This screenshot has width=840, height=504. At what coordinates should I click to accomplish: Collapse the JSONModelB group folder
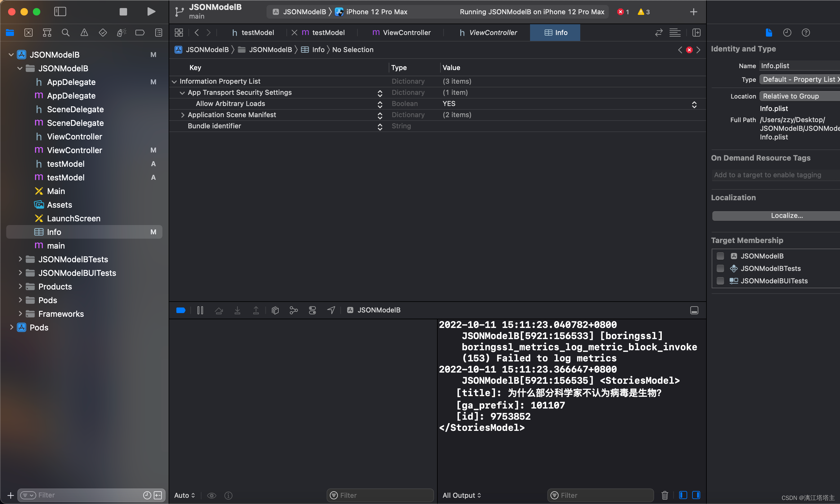(x=20, y=68)
